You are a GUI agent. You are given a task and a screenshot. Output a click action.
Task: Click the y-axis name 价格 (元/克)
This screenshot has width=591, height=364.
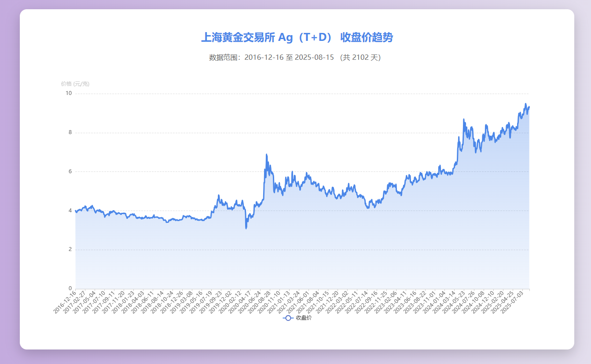click(75, 84)
